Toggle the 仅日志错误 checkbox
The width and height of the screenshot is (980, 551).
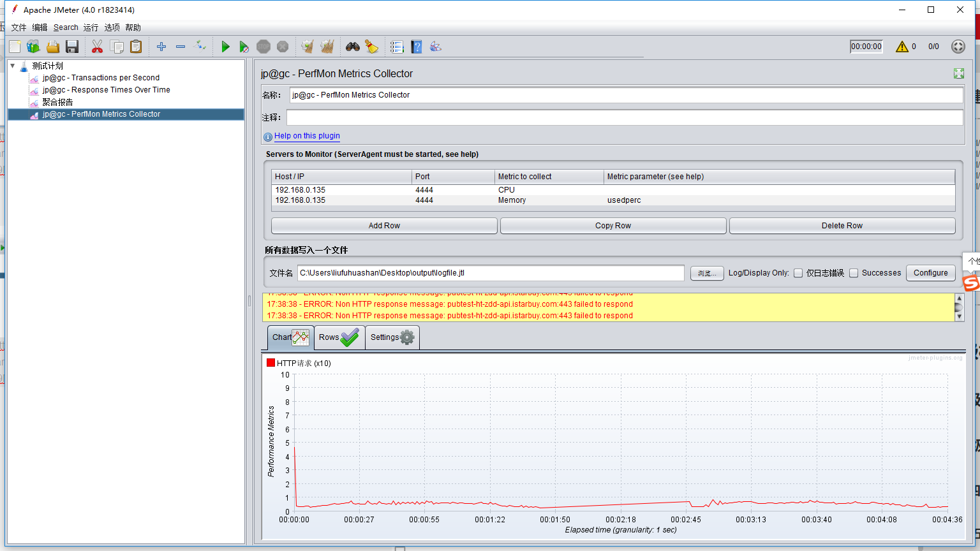[798, 273]
